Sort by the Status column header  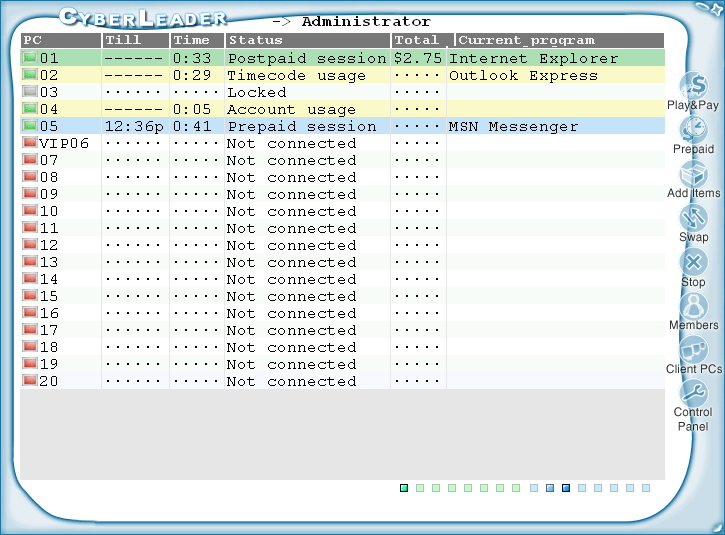308,40
